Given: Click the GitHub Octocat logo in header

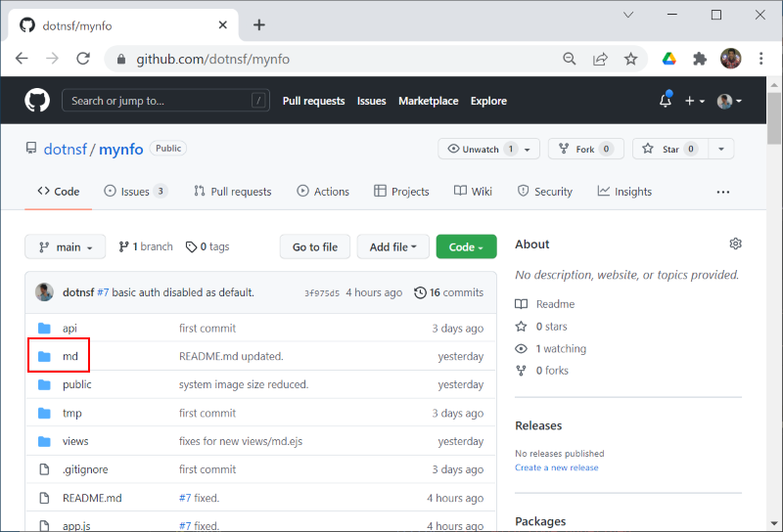Looking at the screenshot, I should pos(37,101).
